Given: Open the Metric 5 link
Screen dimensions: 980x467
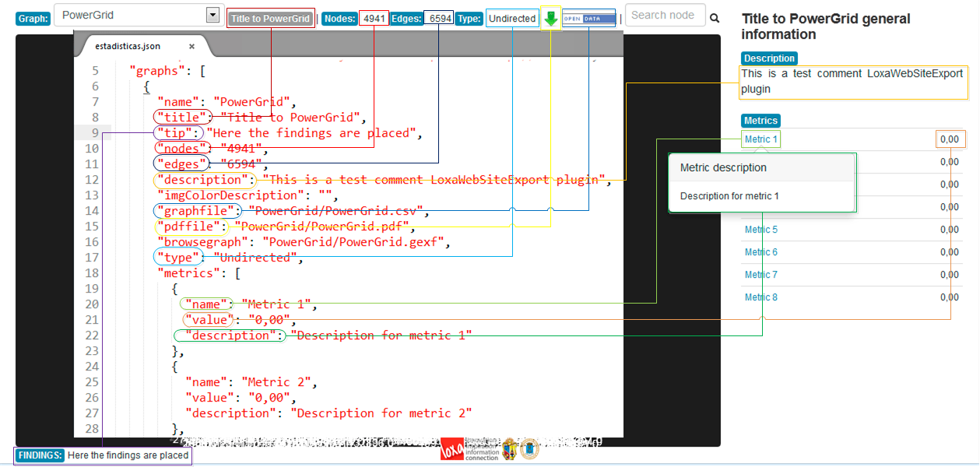Looking at the screenshot, I should click(760, 230).
